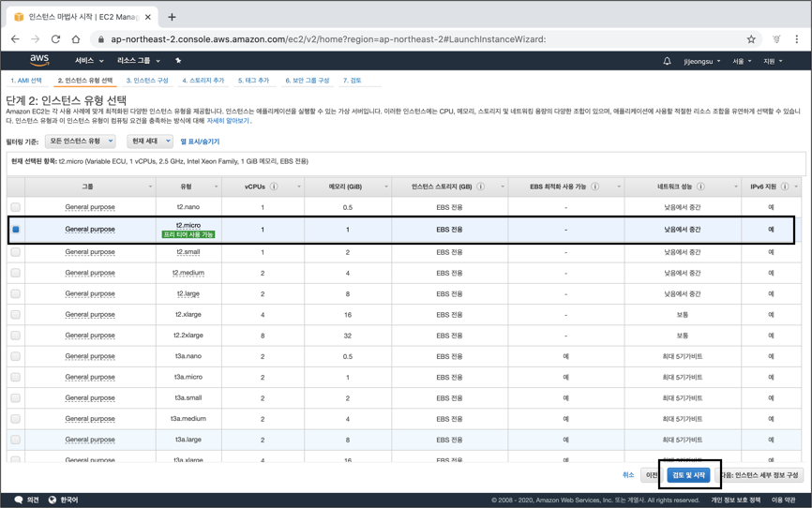Screen dimensions: 812x508
Task: Open browser home page icon
Action: coord(76,39)
